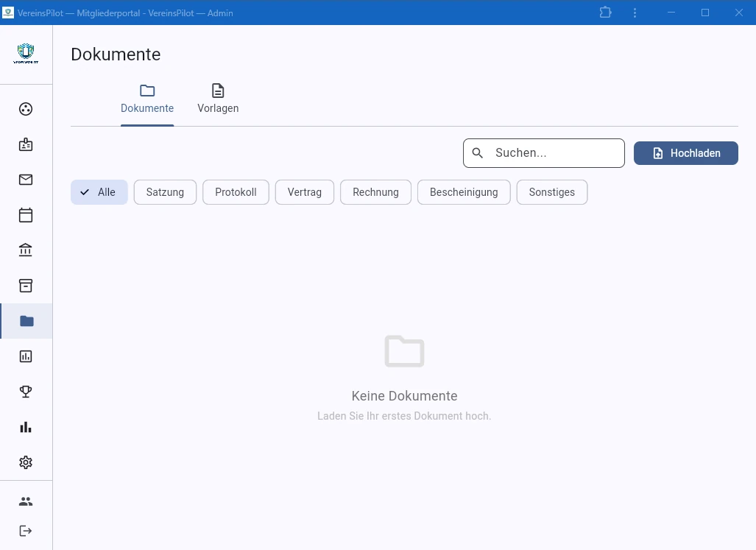Filter documents by Satzung

[165, 192]
